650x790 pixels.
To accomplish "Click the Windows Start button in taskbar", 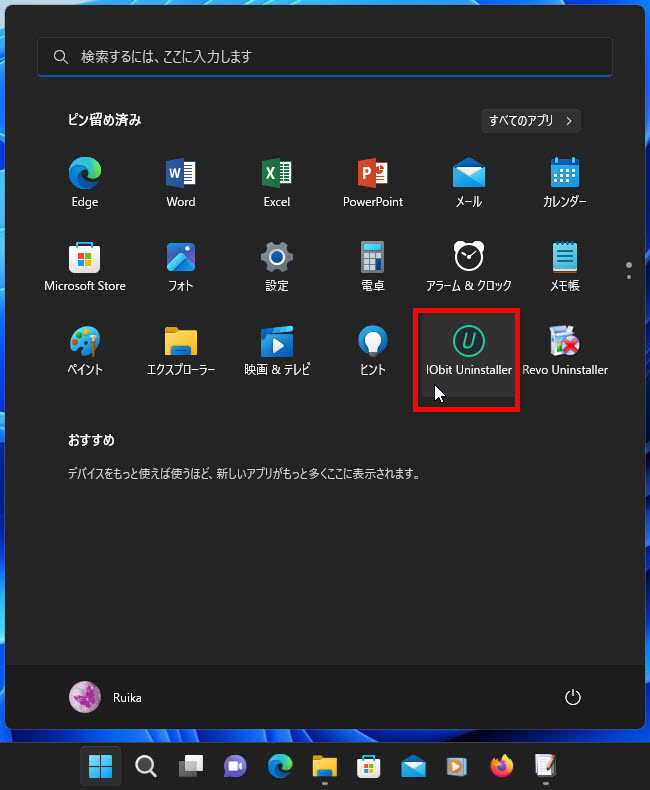I will pos(100,766).
